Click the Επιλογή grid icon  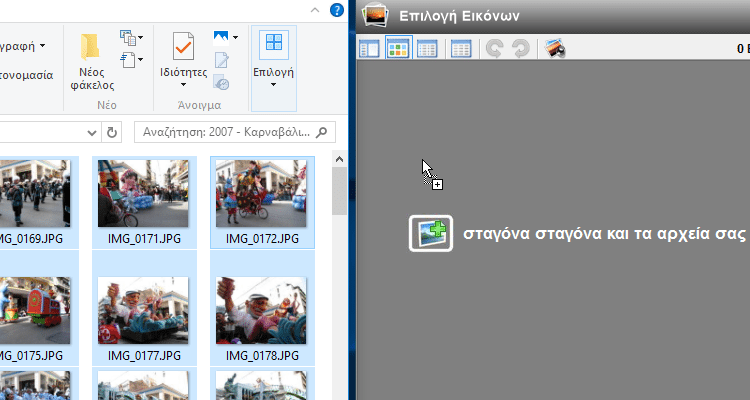click(274, 44)
